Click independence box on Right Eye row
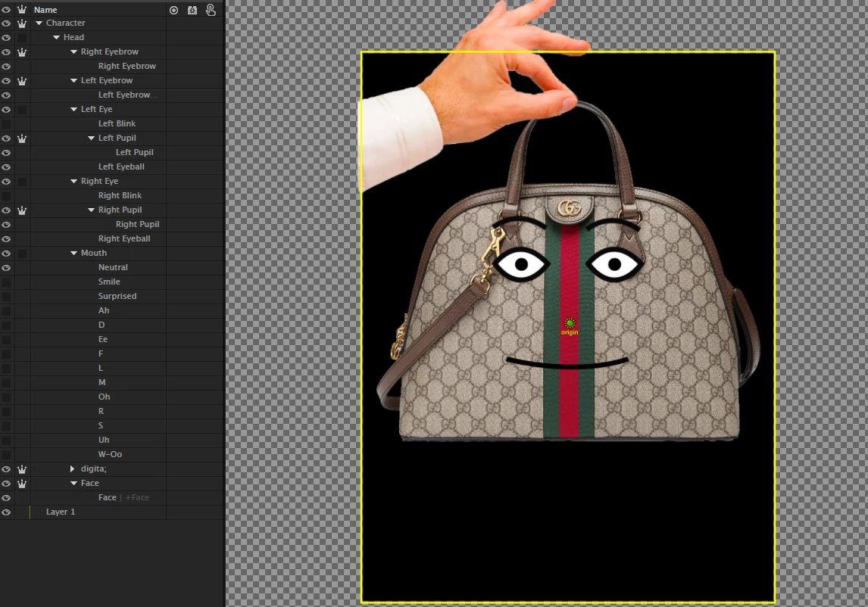This screenshot has width=868, height=607. tap(22, 182)
